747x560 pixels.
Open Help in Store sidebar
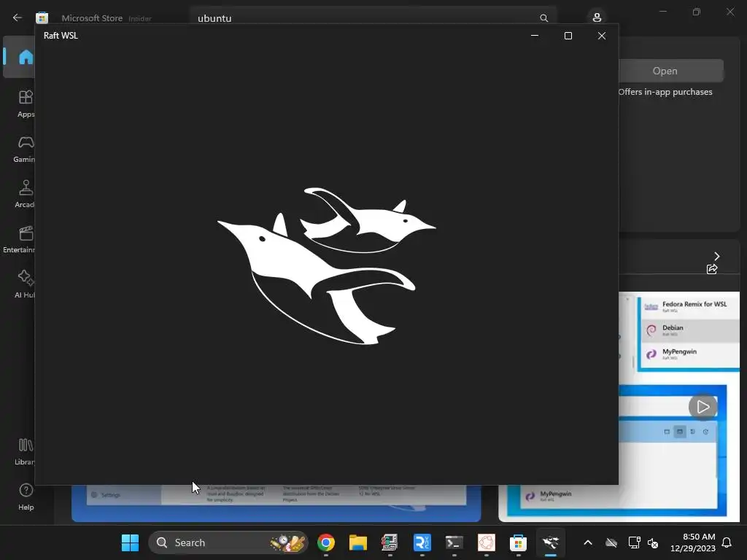tap(26, 497)
